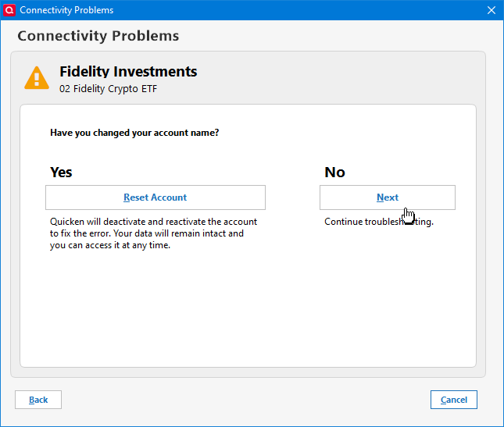Viewport: 504px width, 427px height.
Task: Click the account name change question text
Action: [x=134, y=133]
